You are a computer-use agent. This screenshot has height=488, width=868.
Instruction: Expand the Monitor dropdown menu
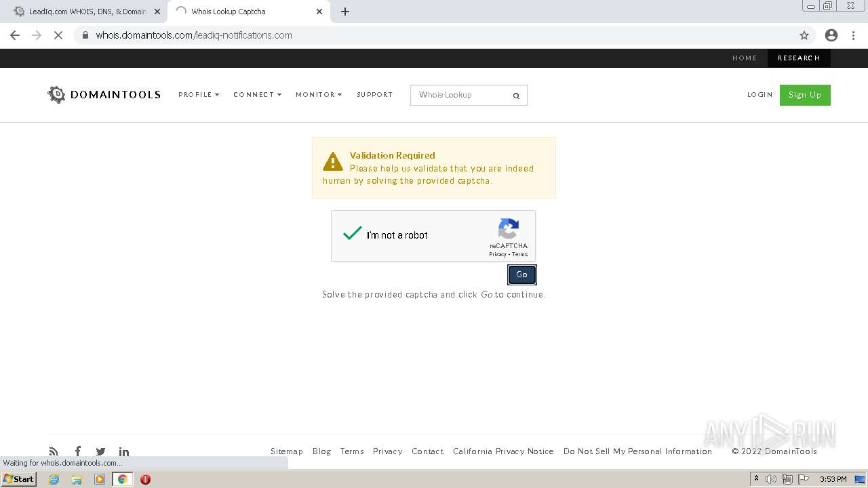[319, 95]
